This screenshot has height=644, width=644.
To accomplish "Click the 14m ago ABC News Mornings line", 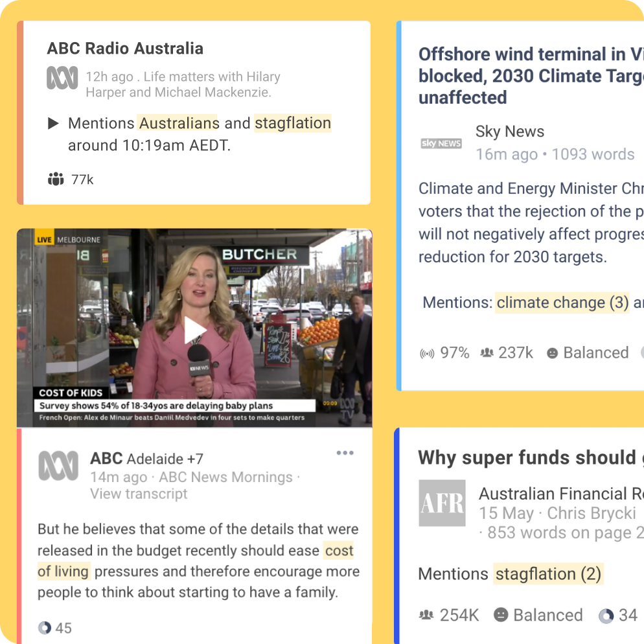I will coord(195,477).
